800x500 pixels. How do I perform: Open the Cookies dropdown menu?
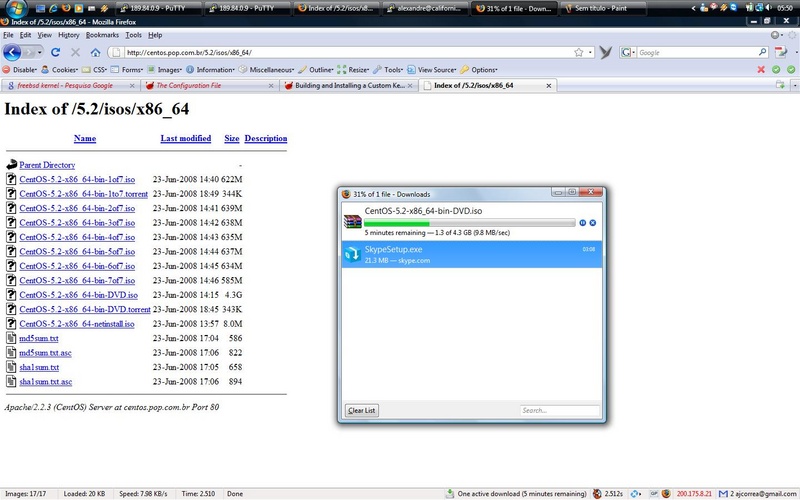(59, 70)
